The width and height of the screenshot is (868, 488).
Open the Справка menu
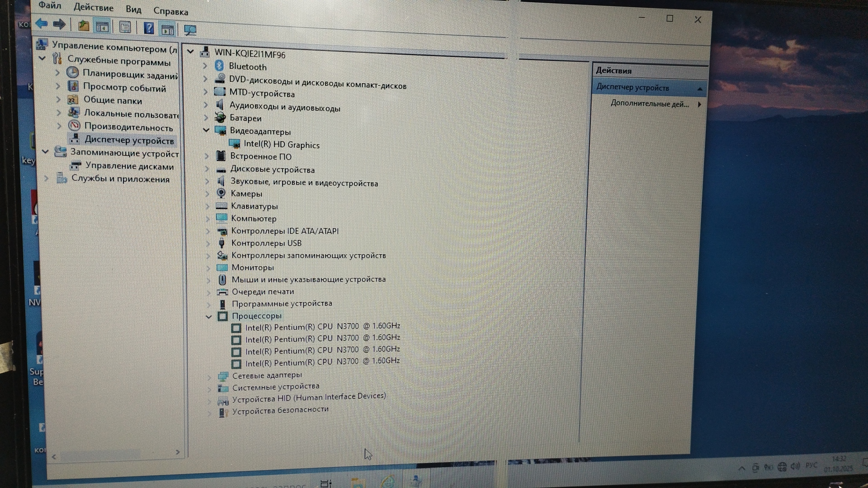coord(170,11)
